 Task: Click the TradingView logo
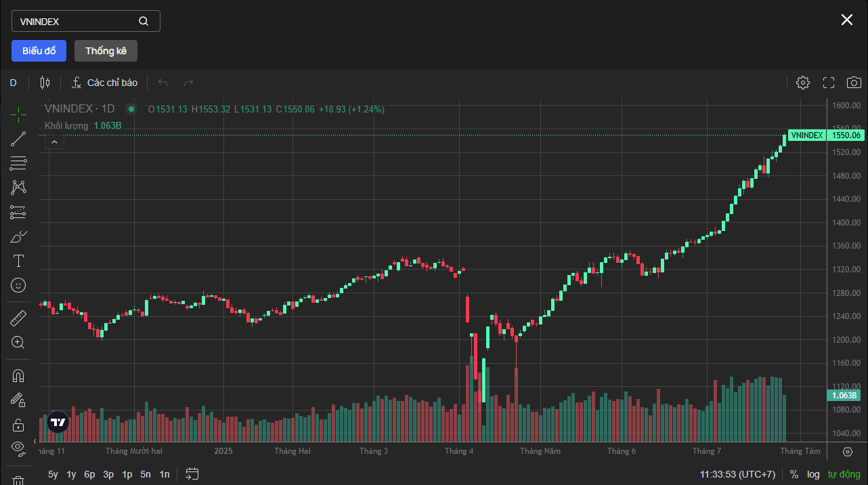click(58, 423)
